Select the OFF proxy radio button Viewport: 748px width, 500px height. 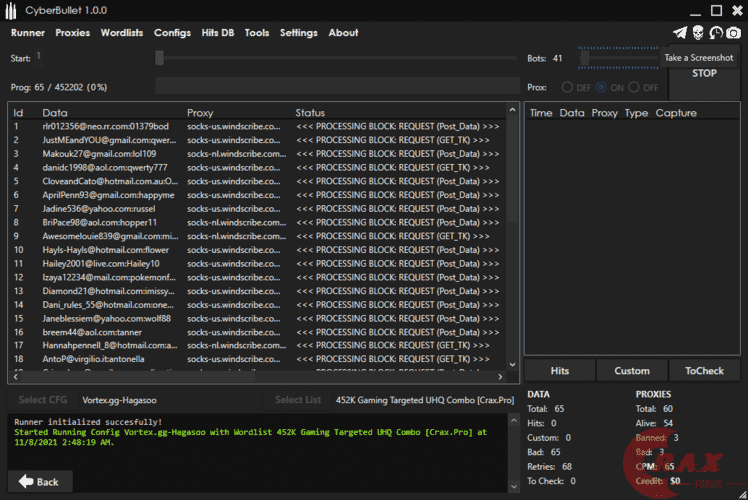[x=636, y=87]
